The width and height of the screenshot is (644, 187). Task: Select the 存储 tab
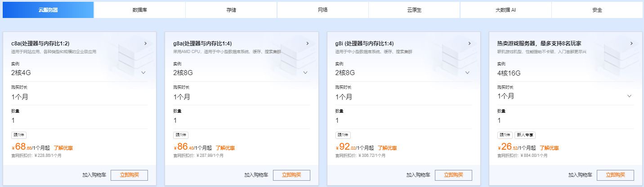tap(231, 10)
